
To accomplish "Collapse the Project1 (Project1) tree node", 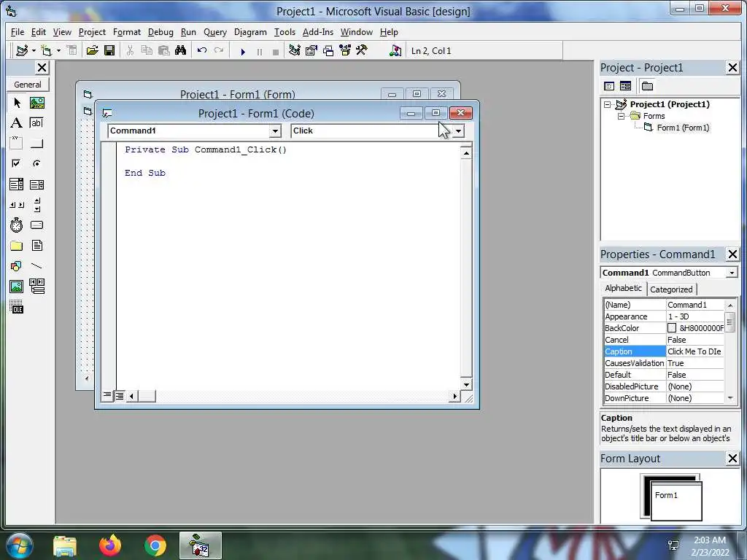I will click(x=608, y=104).
